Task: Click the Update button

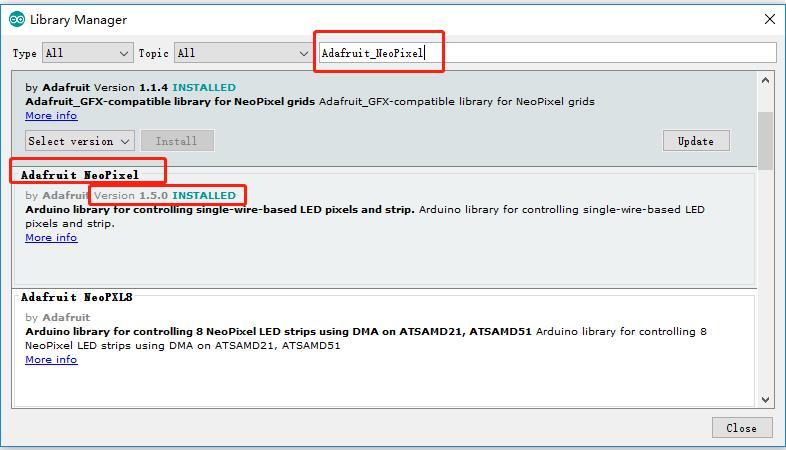Action: 696,141
